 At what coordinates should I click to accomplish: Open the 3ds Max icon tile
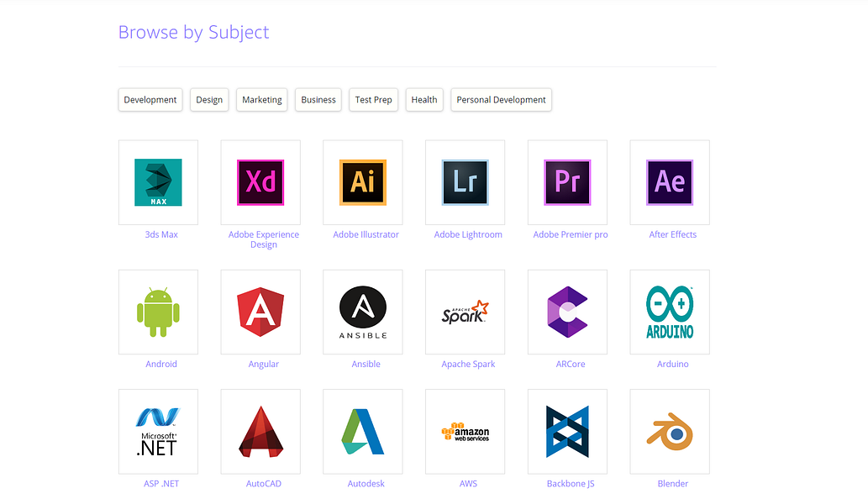point(158,182)
